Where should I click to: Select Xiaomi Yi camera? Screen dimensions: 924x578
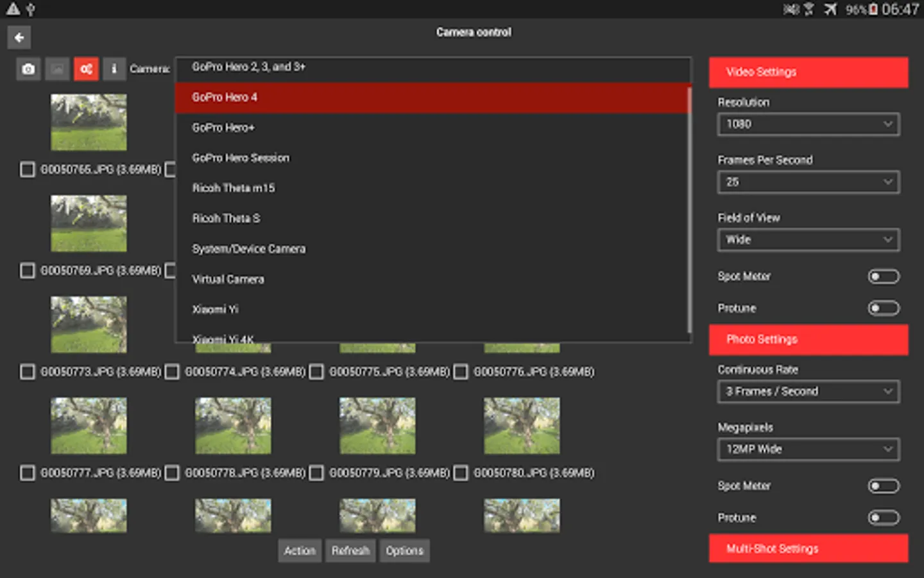tap(433, 310)
